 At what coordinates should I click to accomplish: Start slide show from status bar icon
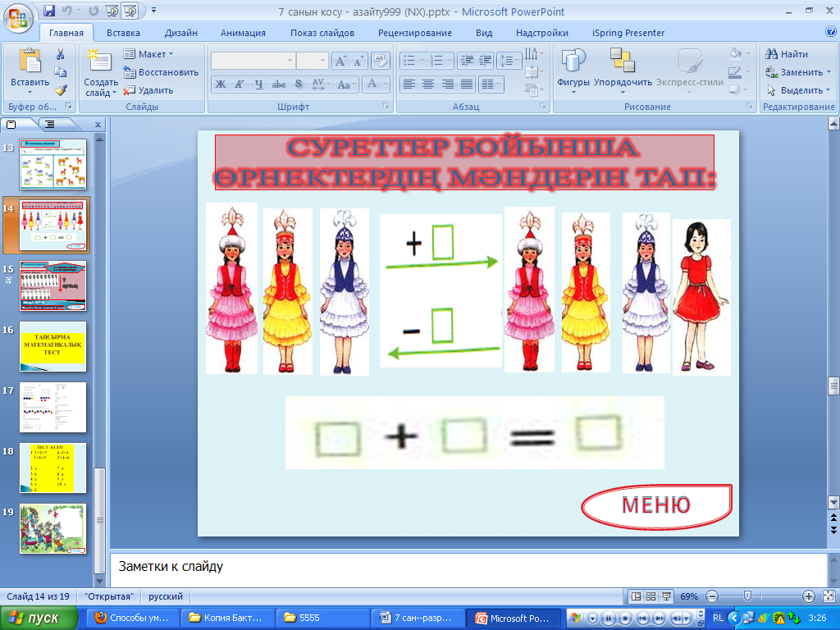pyautogui.click(x=666, y=596)
